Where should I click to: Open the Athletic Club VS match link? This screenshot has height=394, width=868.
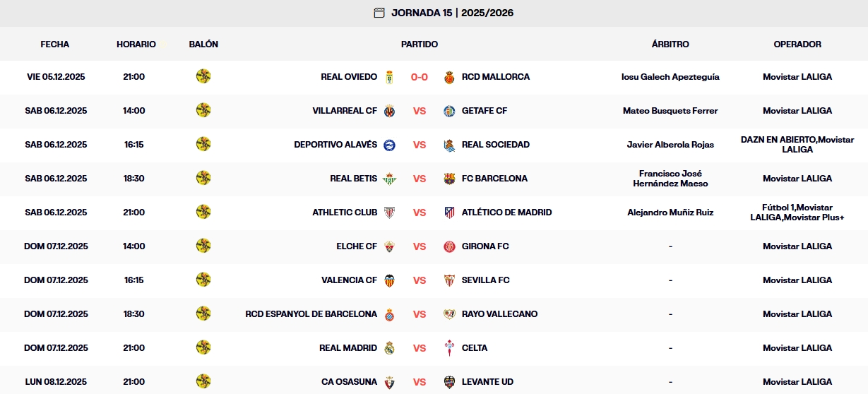420,213
